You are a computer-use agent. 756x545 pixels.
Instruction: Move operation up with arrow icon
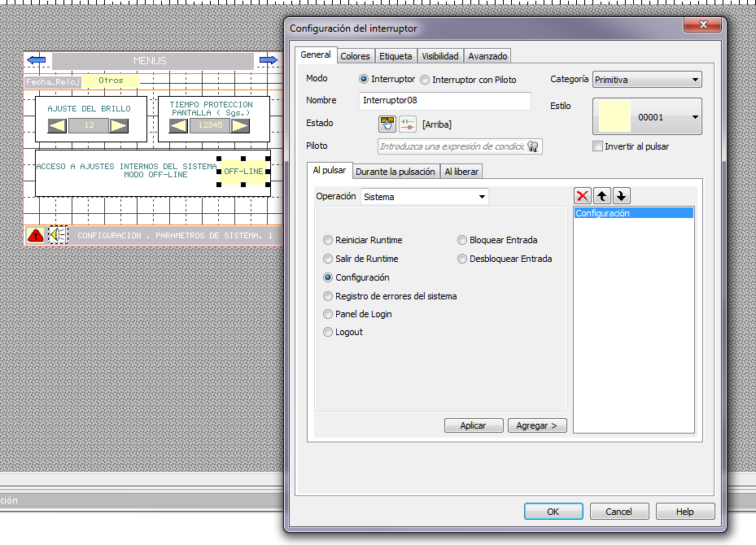point(601,196)
